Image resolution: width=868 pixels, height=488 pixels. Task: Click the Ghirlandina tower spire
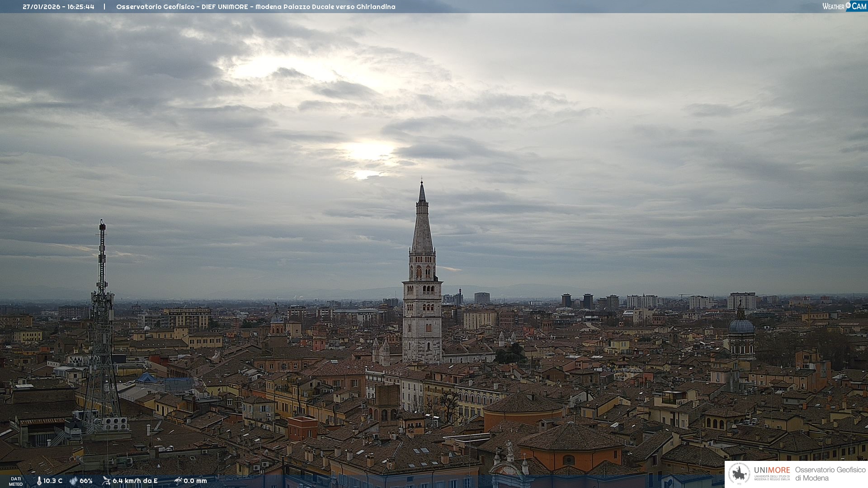pyautogui.click(x=422, y=226)
